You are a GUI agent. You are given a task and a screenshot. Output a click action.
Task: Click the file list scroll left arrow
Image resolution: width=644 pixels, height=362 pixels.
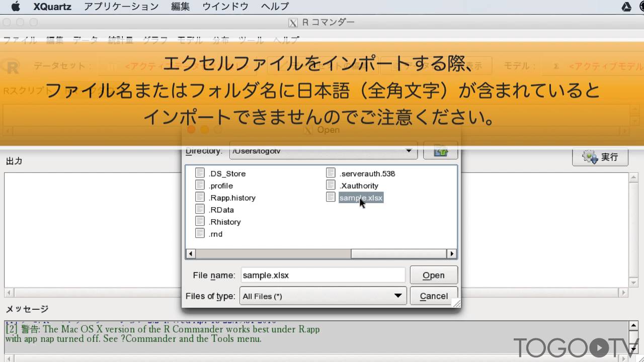point(190,254)
